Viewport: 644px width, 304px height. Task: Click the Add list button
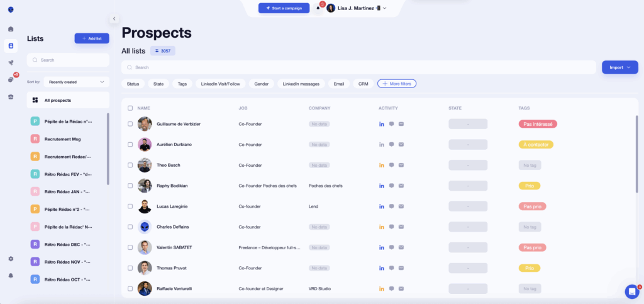coord(91,38)
